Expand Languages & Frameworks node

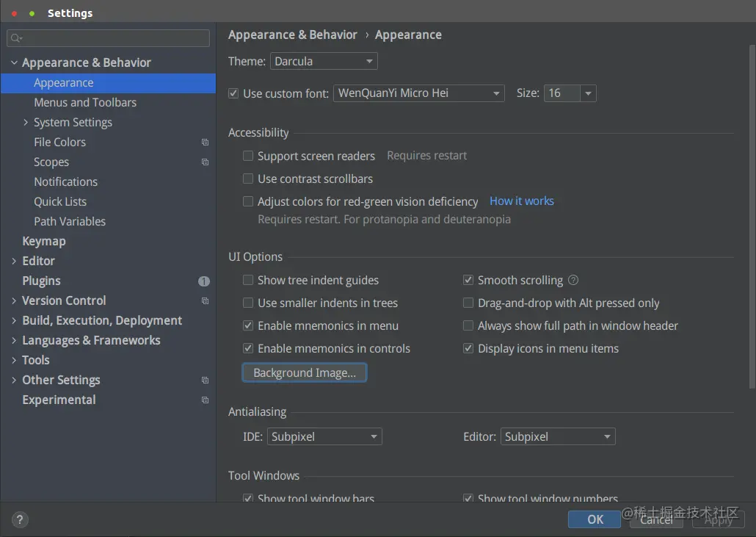[14, 340]
